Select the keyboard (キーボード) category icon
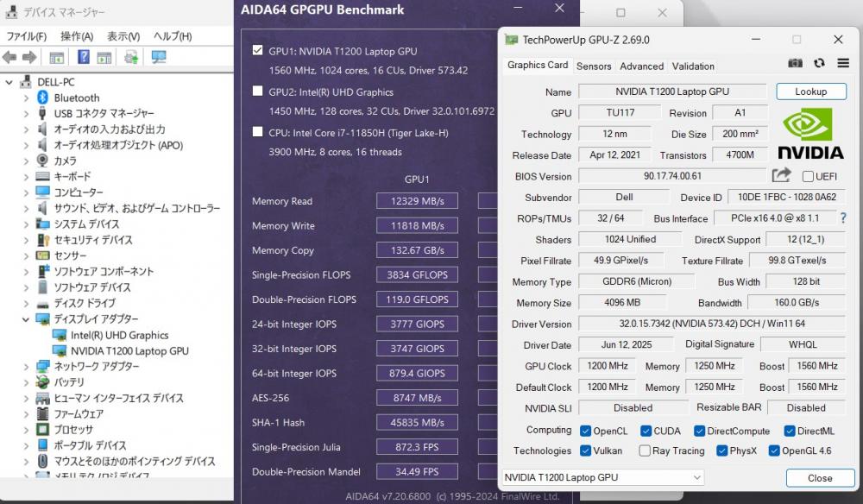 tap(42, 176)
